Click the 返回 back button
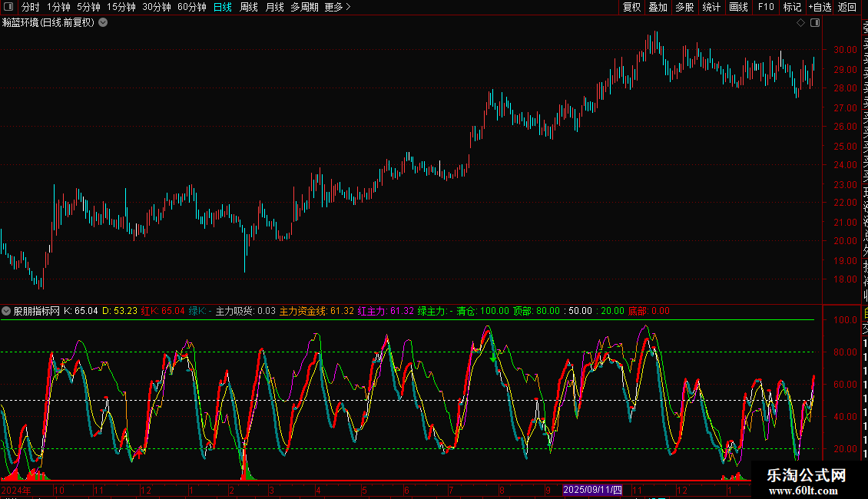 (847, 7)
